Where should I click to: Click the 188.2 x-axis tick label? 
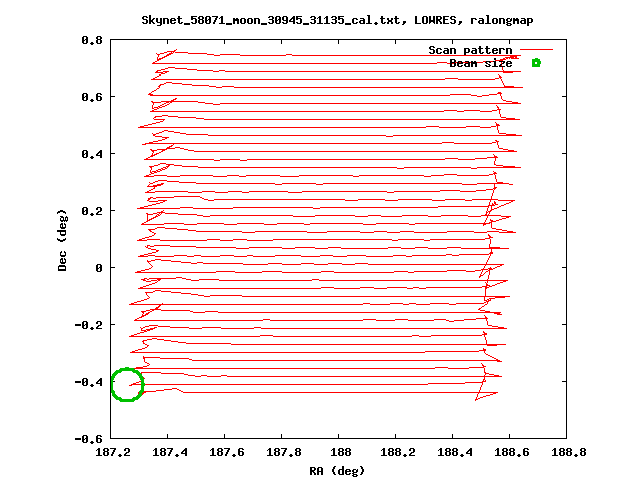coord(398,452)
